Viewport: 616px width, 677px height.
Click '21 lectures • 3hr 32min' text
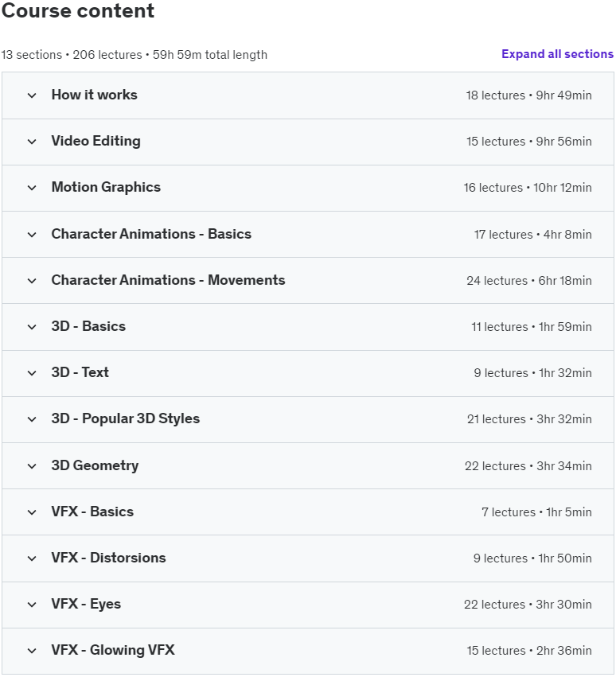click(x=529, y=419)
